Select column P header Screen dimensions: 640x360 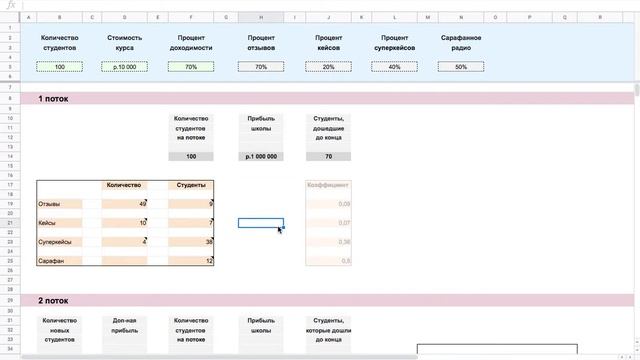(x=529, y=17)
